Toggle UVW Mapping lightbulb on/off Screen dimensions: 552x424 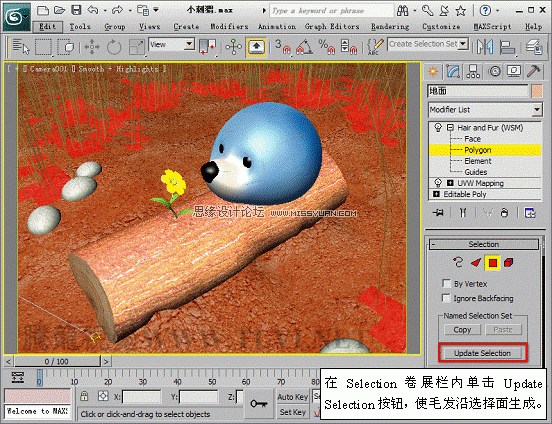click(x=438, y=183)
